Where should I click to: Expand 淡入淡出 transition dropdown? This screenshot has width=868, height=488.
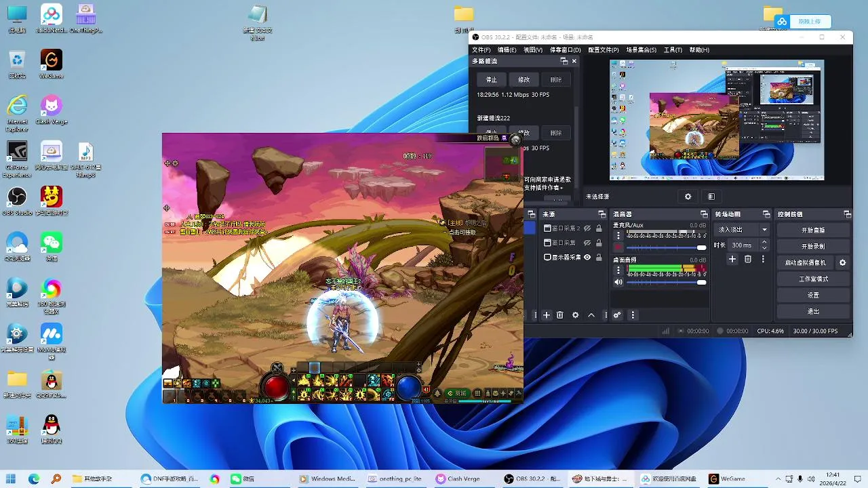pos(743,230)
